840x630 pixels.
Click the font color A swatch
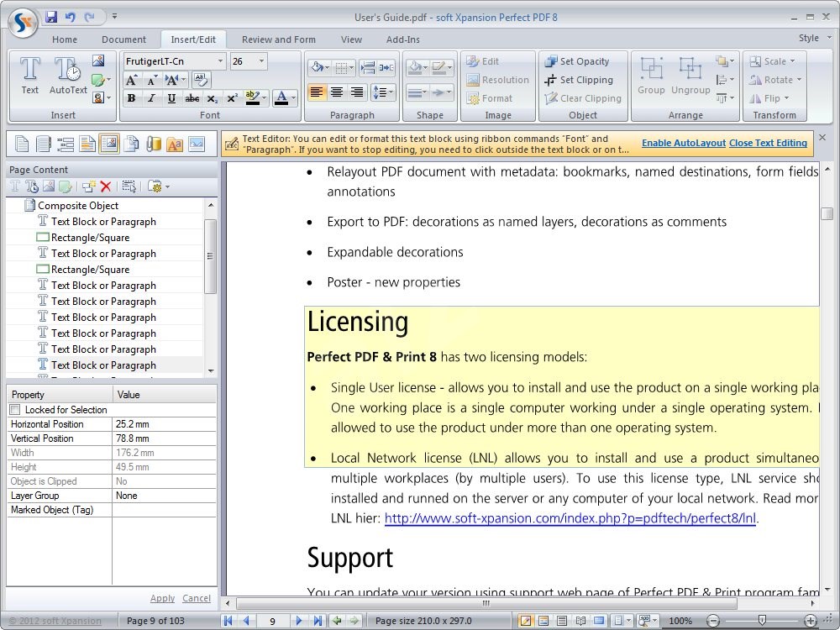point(281,98)
